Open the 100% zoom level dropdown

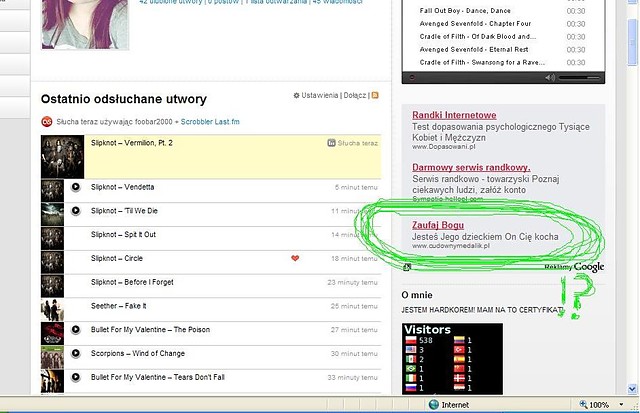coord(621,405)
